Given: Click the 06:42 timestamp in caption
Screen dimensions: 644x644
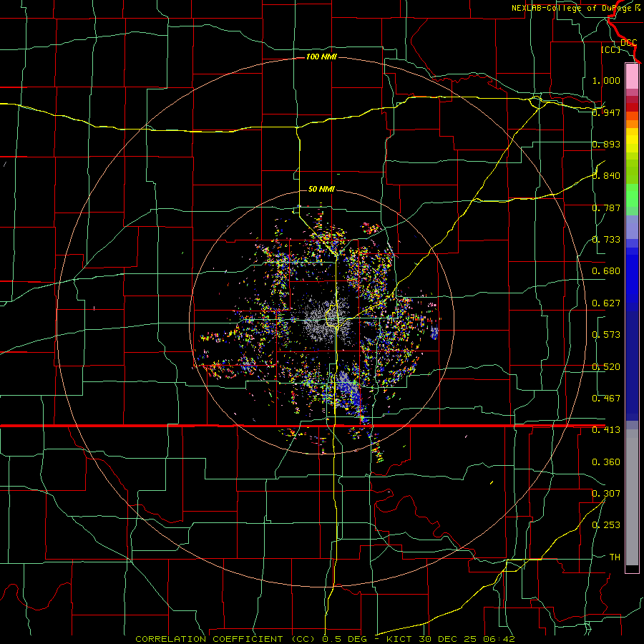Looking at the screenshot, I should pyautogui.click(x=499, y=639).
